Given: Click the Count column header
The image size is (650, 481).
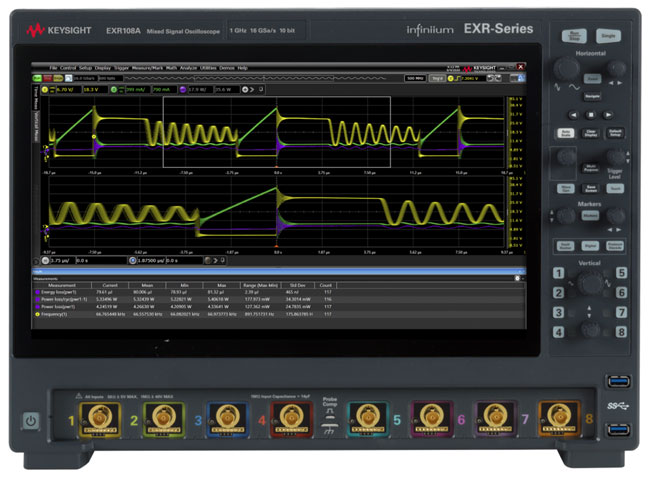Looking at the screenshot, I should [x=326, y=285].
